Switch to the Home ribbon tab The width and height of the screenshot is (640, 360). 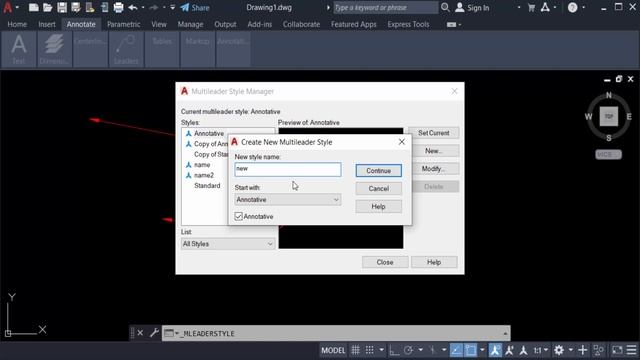[x=17, y=24]
